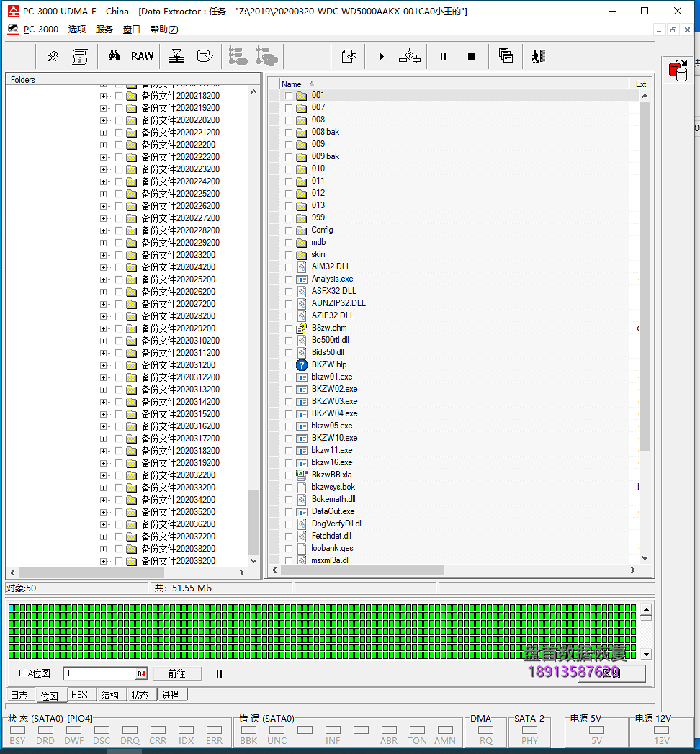Image resolution: width=700 pixels, height=754 pixels.
Task: Open the PC-3000 menu
Action: pyautogui.click(x=41, y=30)
